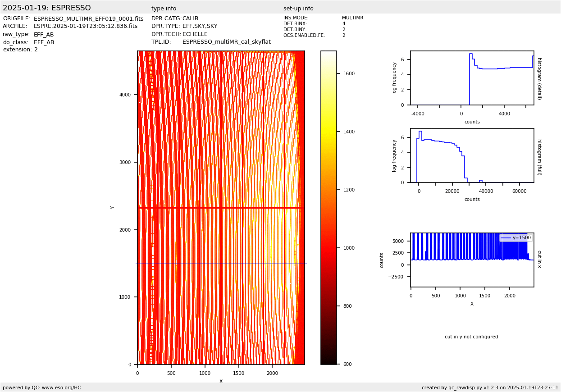Click the raw_type value EFF_AB
The image size is (561, 392).
[x=44, y=35]
